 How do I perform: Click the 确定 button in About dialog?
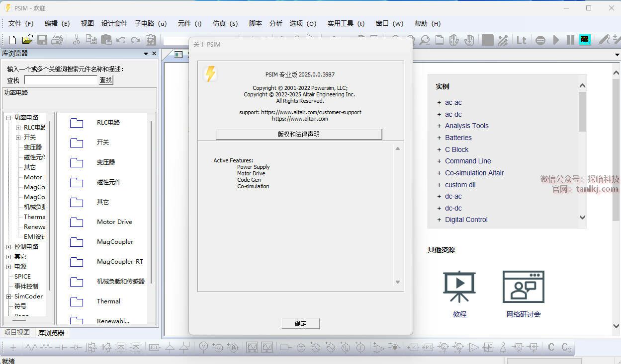coord(300,323)
